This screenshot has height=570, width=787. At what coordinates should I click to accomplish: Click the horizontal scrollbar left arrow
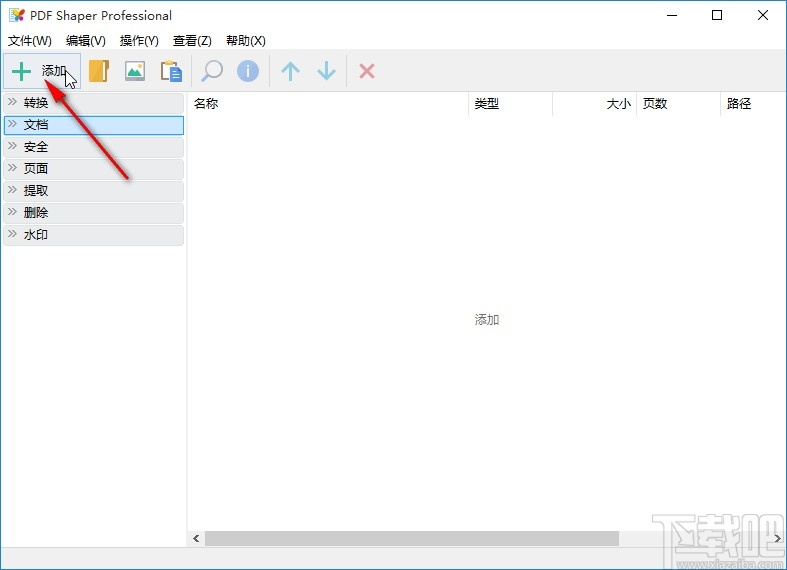click(x=196, y=538)
